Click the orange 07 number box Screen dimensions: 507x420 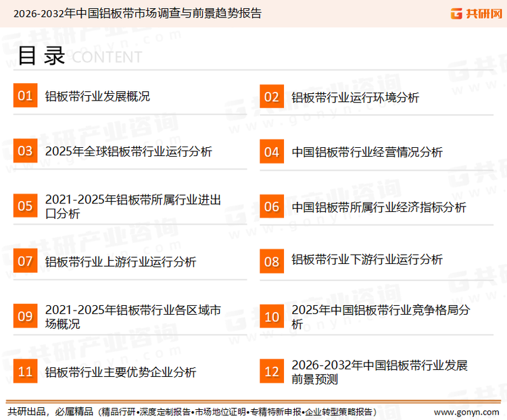(25, 261)
